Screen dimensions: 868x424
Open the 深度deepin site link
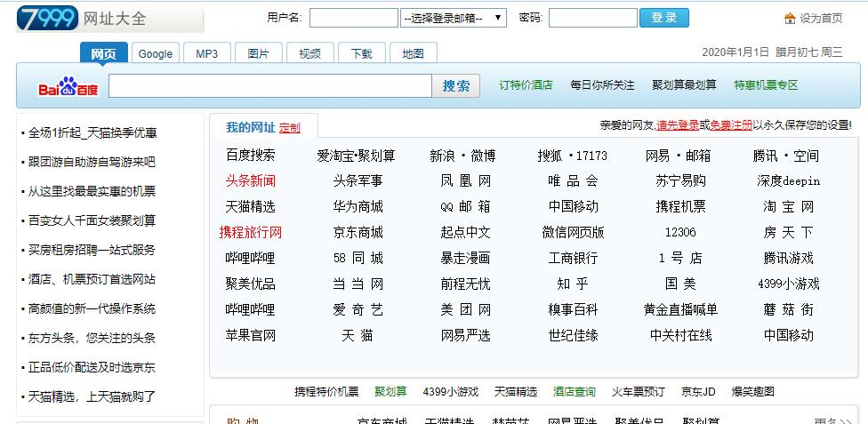(788, 181)
